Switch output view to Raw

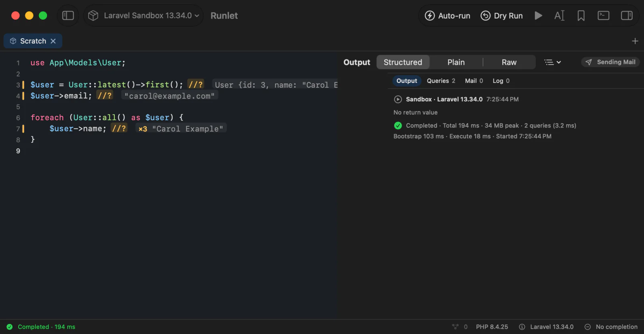click(x=509, y=62)
